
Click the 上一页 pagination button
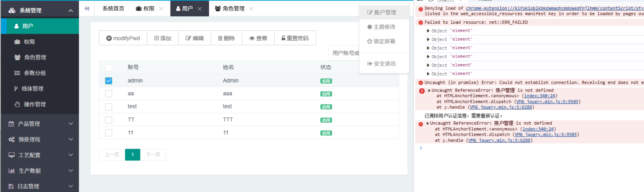112,155
